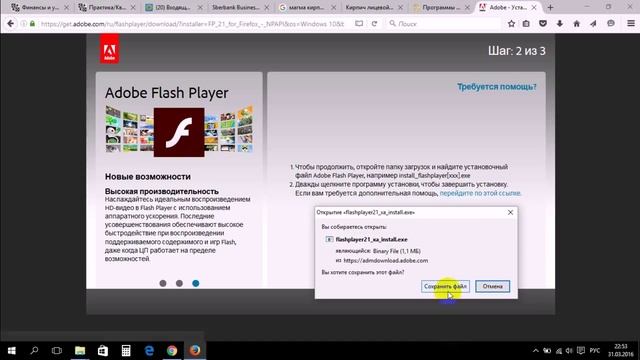Bookmark this page with star icon
The width and height of the screenshot is (640, 360).
511,24
